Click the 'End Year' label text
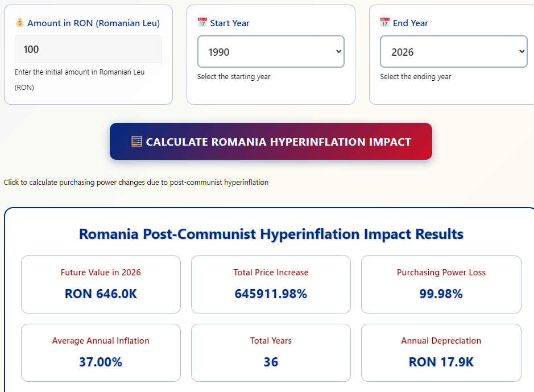This screenshot has height=392, width=534. (x=411, y=23)
